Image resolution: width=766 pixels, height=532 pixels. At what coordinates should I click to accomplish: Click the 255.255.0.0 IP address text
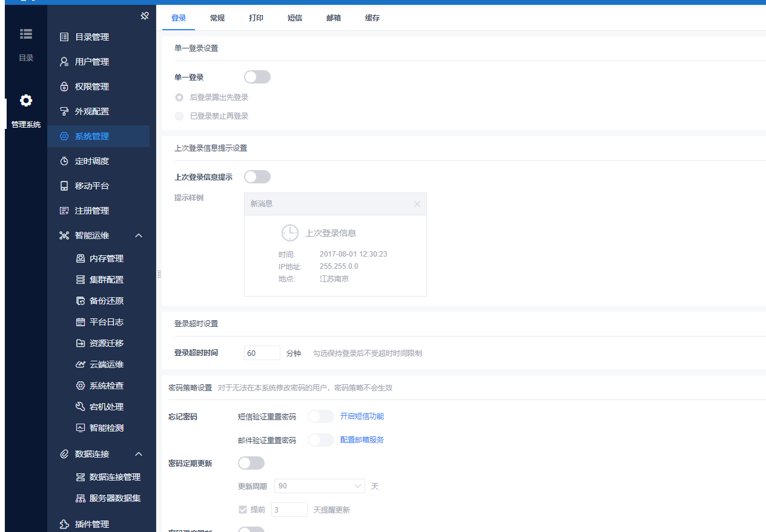click(x=339, y=266)
